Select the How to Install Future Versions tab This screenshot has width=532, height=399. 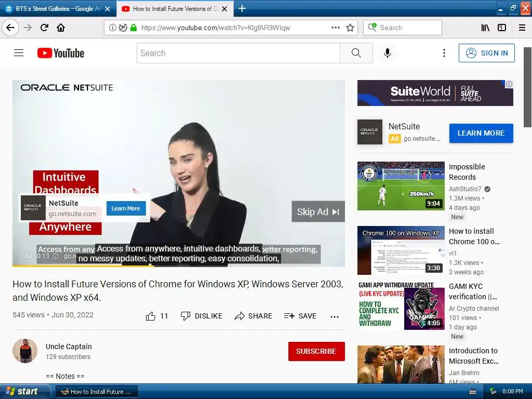pyautogui.click(x=175, y=8)
